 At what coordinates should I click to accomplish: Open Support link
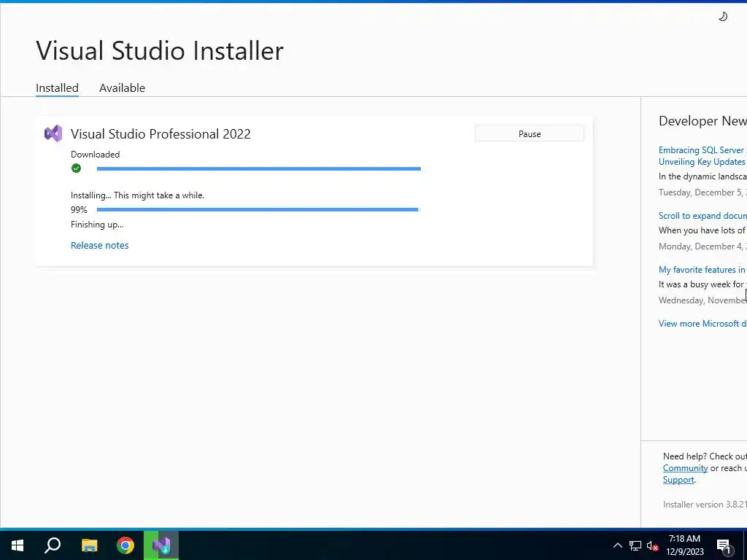click(x=678, y=480)
